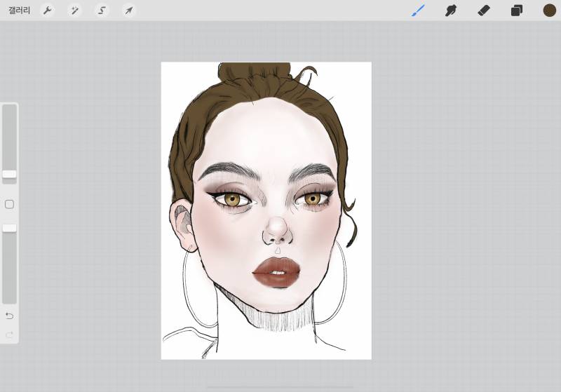Open the 갤러리 (Gallery) view

(x=19, y=11)
